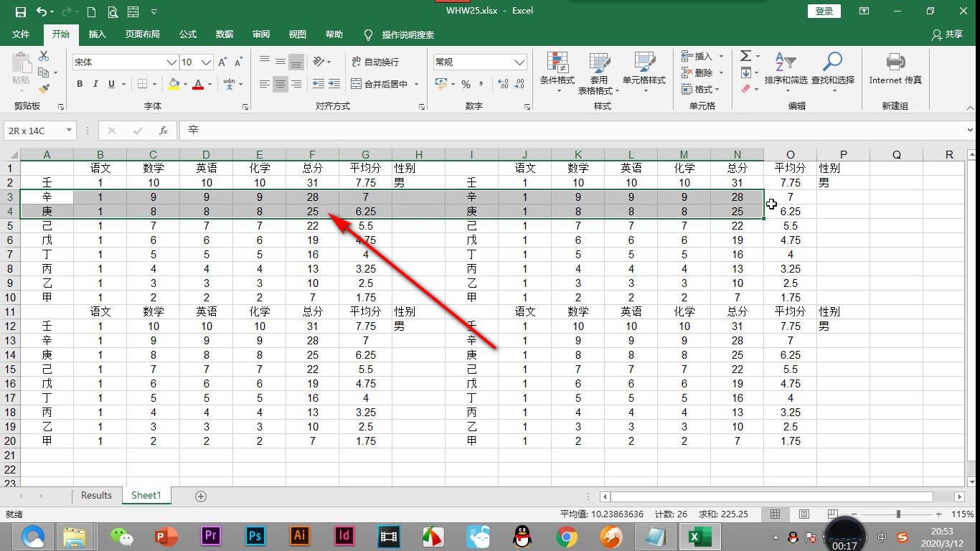The image size is (980, 551).
Task: Click the yellow fill color swatch
Action: coord(173,85)
